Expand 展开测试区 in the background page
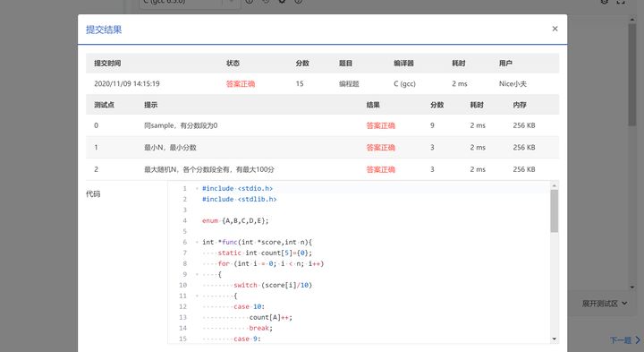This screenshot has height=352, width=644. [x=605, y=304]
